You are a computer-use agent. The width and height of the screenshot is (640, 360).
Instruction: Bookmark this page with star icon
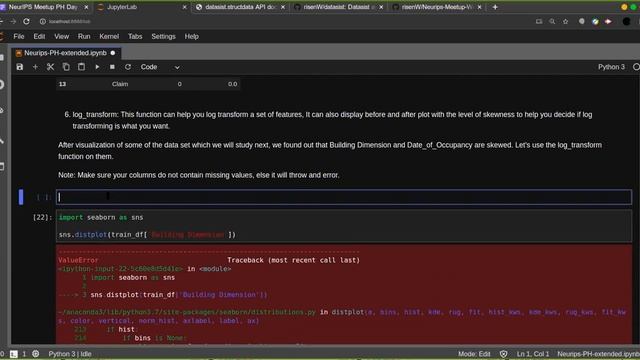click(x=566, y=21)
